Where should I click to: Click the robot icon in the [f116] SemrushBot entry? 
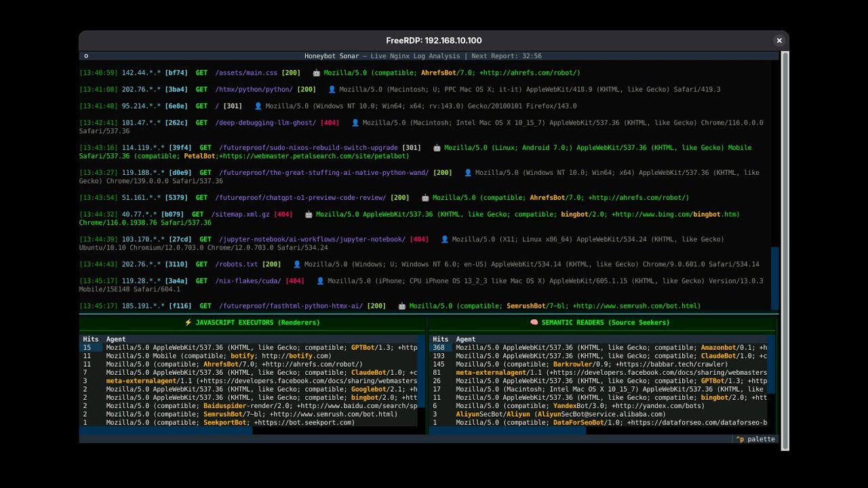(x=401, y=306)
